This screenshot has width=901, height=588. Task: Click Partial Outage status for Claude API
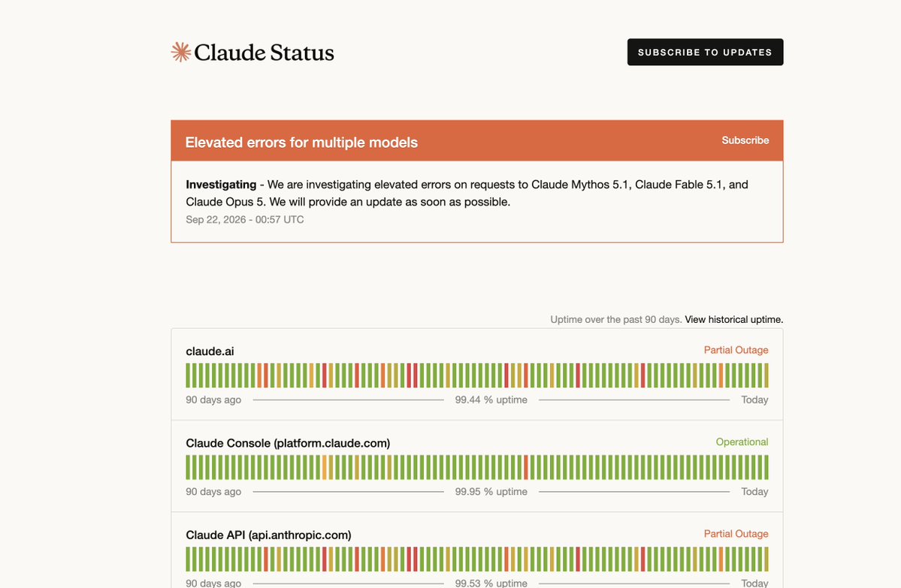[736, 533]
